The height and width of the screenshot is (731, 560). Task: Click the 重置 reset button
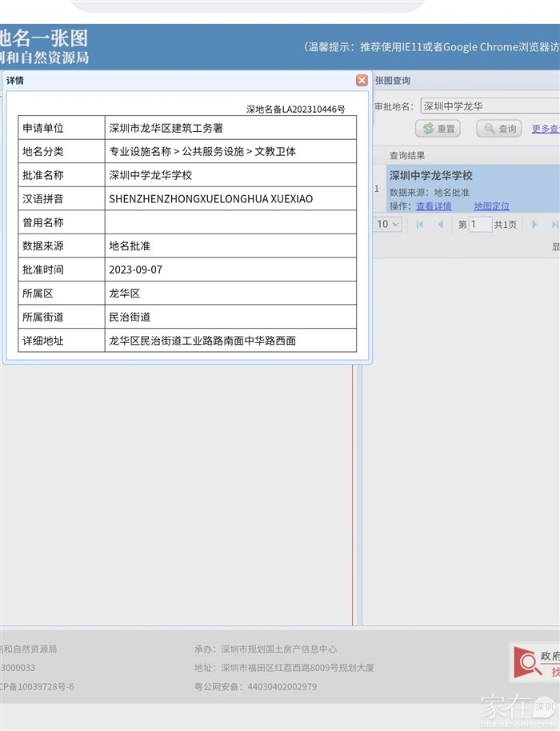pos(438,129)
